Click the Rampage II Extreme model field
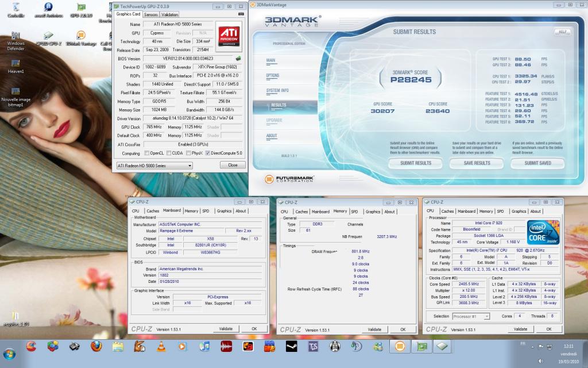The width and height of the screenshot is (588, 368). [191, 231]
